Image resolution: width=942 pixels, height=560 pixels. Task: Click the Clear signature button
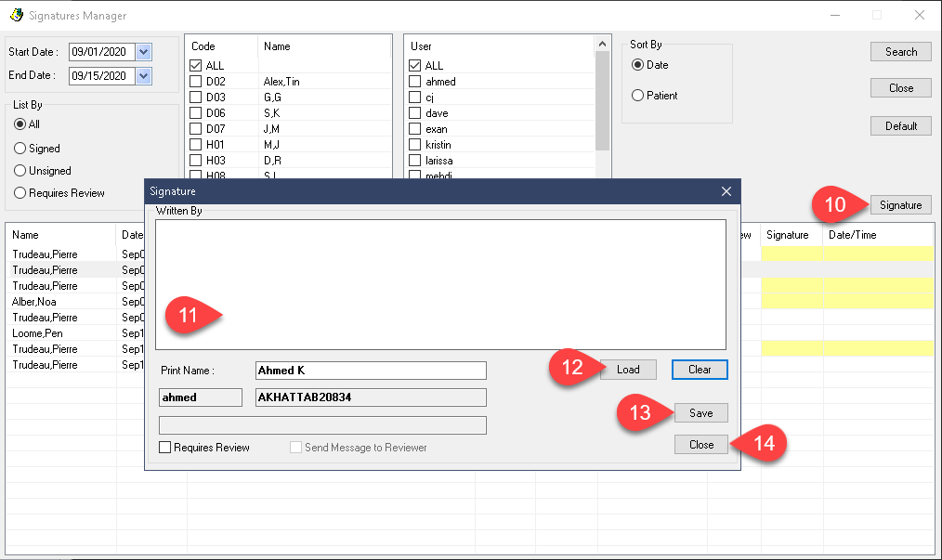click(700, 370)
